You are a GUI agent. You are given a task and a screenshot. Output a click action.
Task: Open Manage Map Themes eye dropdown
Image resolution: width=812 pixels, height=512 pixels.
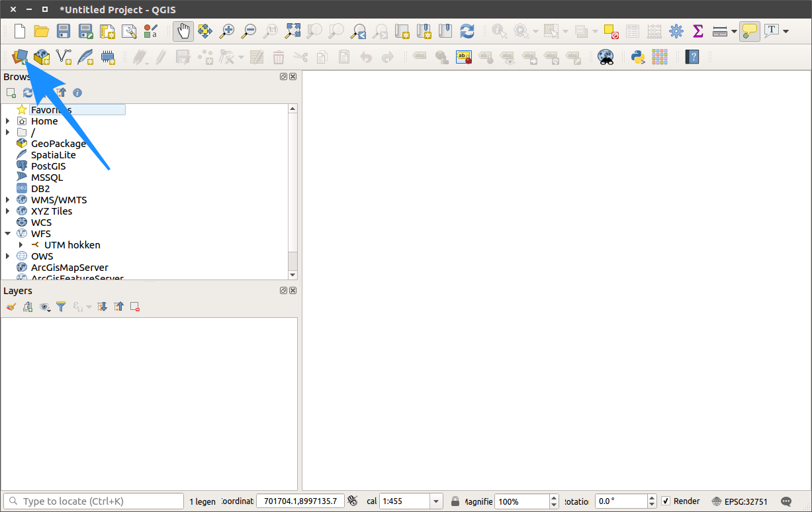(45, 307)
